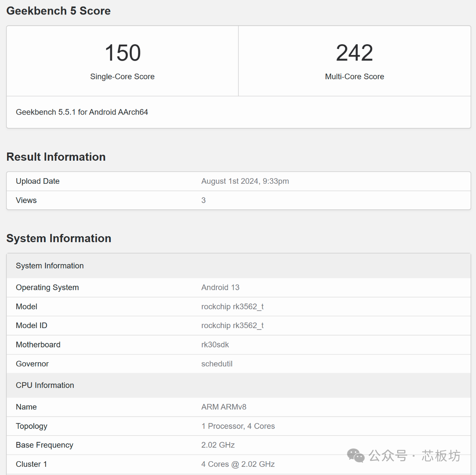The width and height of the screenshot is (476, 475).
Task: Click the Operating System value Android 13
Action: click(220, 288)
